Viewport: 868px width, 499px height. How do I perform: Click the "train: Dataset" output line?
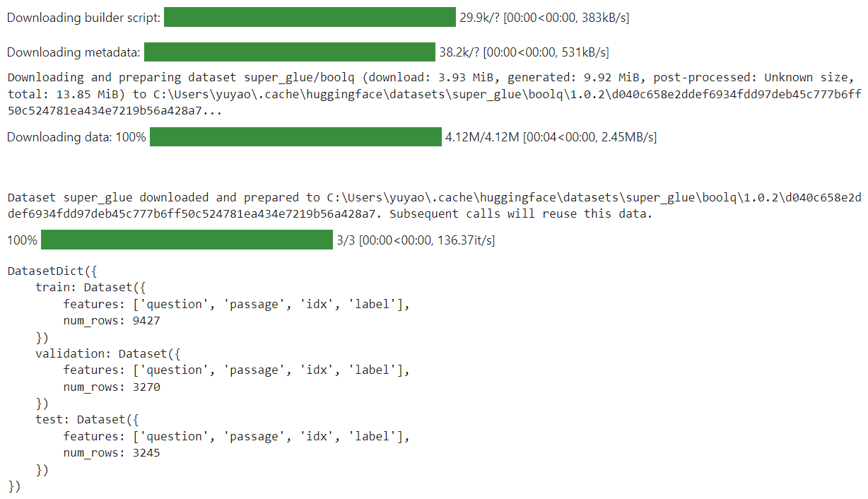tap(91, 287)
